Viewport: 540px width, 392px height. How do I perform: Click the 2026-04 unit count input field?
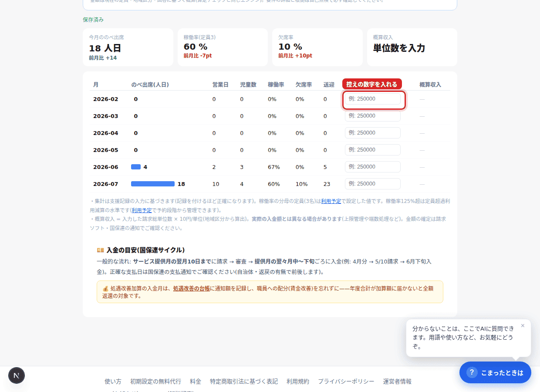click(372, 133)
